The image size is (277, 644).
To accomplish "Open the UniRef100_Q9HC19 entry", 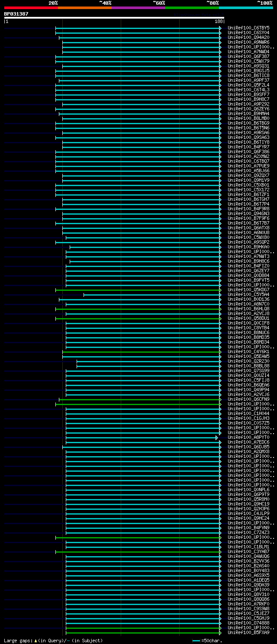I will point(248,504).
